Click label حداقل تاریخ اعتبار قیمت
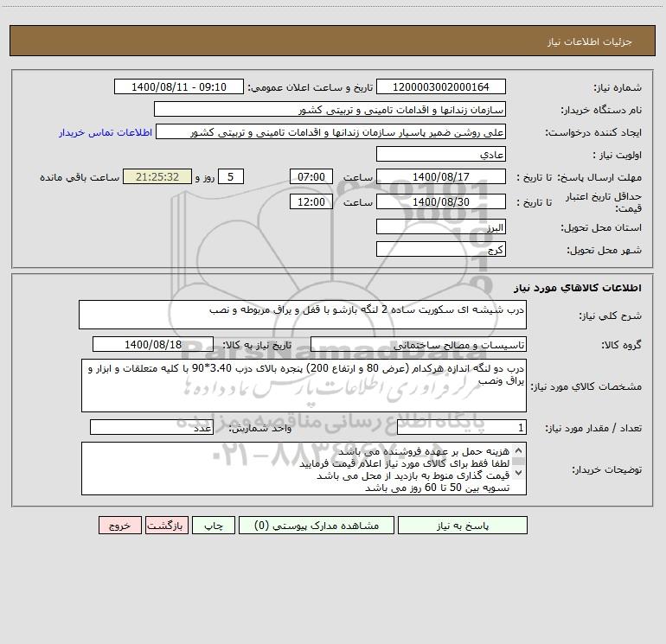 [604, 202]
